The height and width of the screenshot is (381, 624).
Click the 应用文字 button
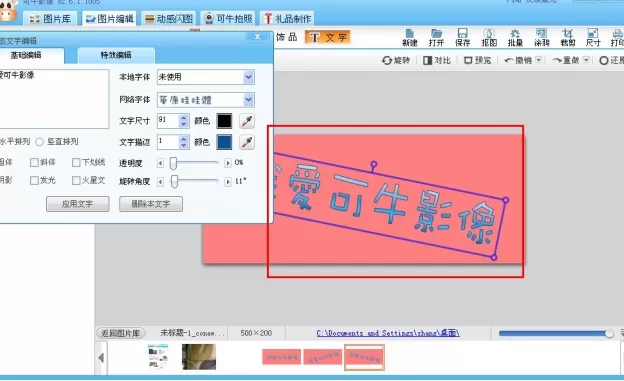tap(78, 204)
